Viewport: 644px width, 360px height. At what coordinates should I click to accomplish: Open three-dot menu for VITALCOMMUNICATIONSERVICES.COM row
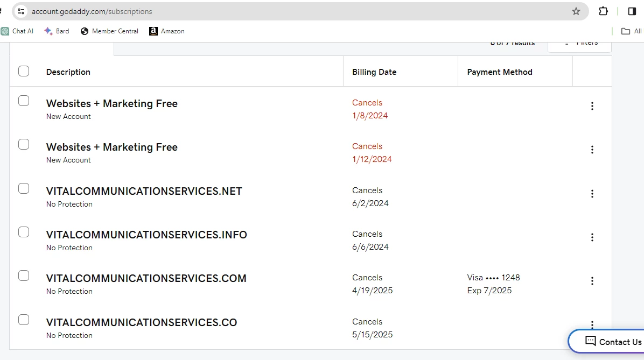pos(592,281)
